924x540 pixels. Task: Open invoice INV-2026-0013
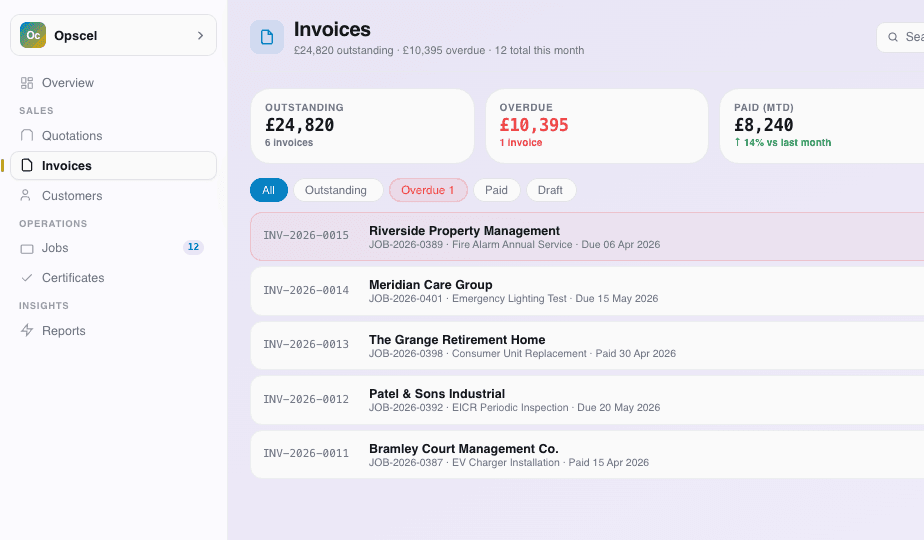click(306, 344)
